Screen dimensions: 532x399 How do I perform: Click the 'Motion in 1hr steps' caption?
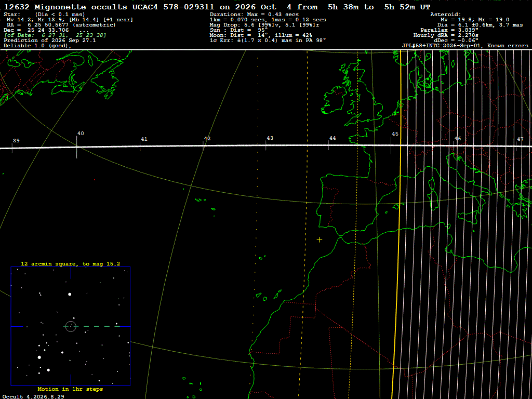point(70,389)
